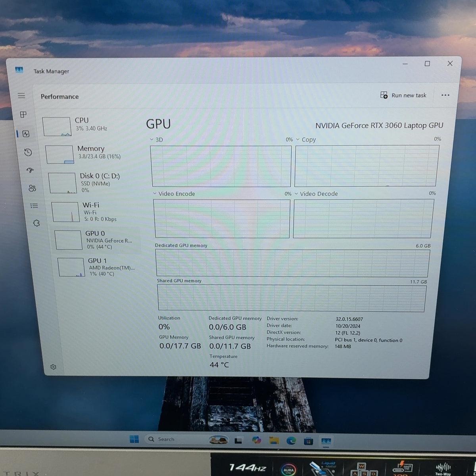
Task: Expand the Copy graph engine dropdown
Action: coord(297,139)
